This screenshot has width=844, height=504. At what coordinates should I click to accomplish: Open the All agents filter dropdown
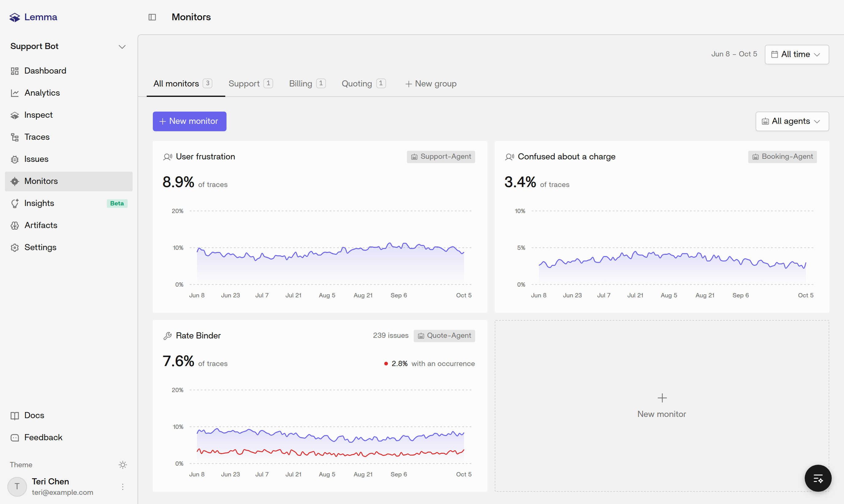pos(792,121)
